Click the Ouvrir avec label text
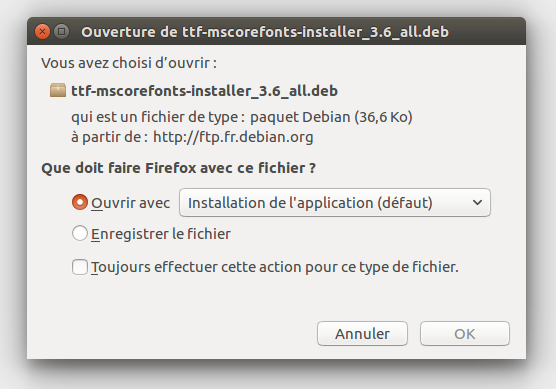Screen dimensions: 556x389 [130, 203]
